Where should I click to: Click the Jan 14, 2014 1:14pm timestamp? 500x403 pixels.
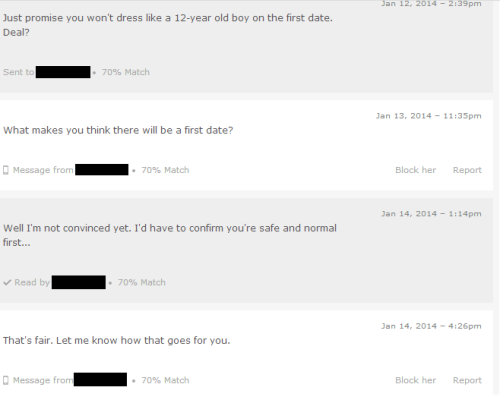[x=431, y=214]
